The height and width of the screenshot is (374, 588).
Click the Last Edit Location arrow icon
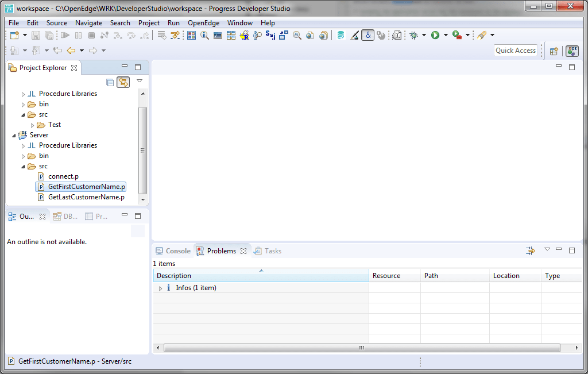[x=57, y=50]
